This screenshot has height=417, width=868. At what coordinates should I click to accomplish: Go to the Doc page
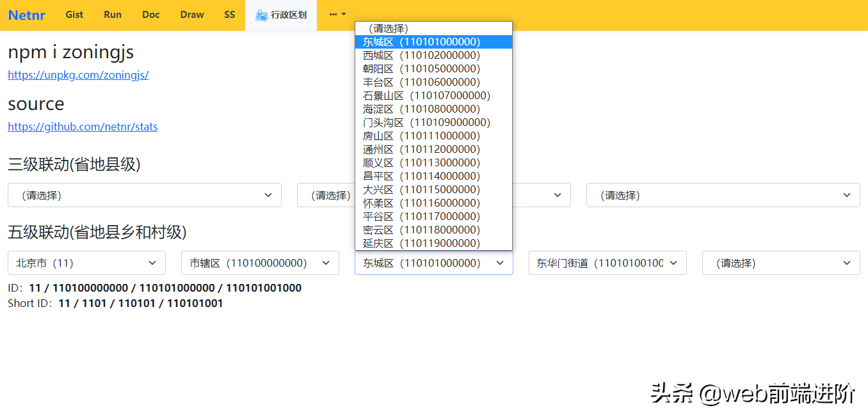[151, 15]
